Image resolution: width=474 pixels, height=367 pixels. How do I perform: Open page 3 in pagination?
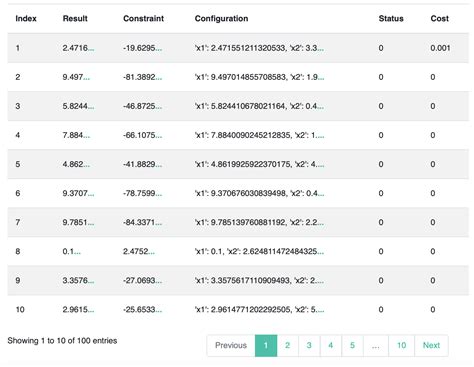309,345
